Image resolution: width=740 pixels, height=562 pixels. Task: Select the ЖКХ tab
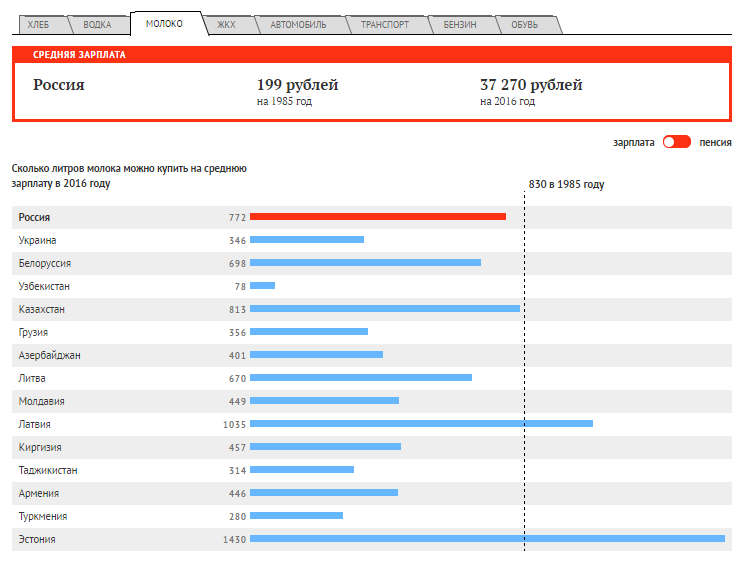[x=226, y=25]
